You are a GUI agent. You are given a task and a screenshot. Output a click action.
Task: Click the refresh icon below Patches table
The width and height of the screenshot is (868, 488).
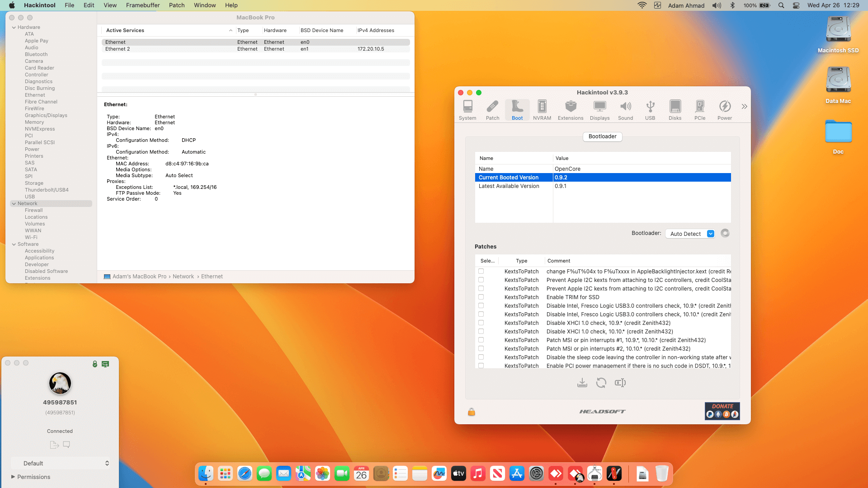click(601, 383)
